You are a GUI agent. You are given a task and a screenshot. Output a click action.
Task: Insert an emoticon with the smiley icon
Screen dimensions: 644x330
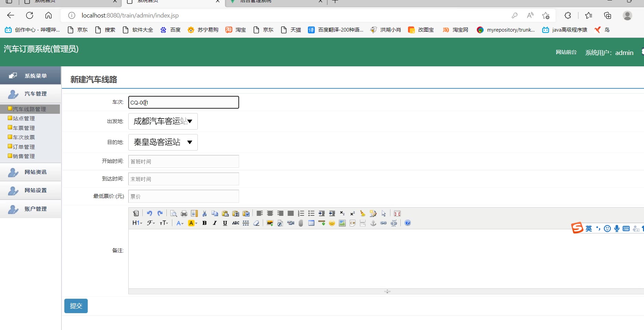point(332,223)
